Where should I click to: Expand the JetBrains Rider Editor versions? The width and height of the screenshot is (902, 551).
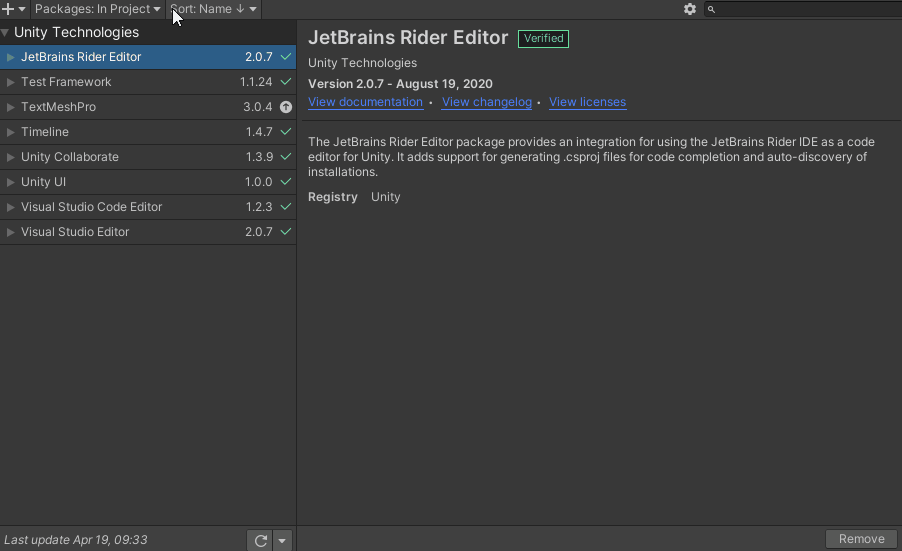[x=11, y=57]
